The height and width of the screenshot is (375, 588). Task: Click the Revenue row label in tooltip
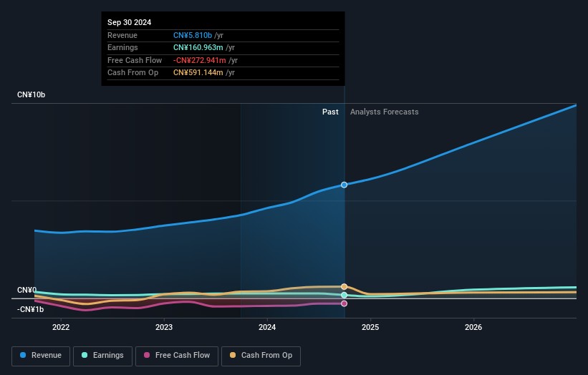122,35
